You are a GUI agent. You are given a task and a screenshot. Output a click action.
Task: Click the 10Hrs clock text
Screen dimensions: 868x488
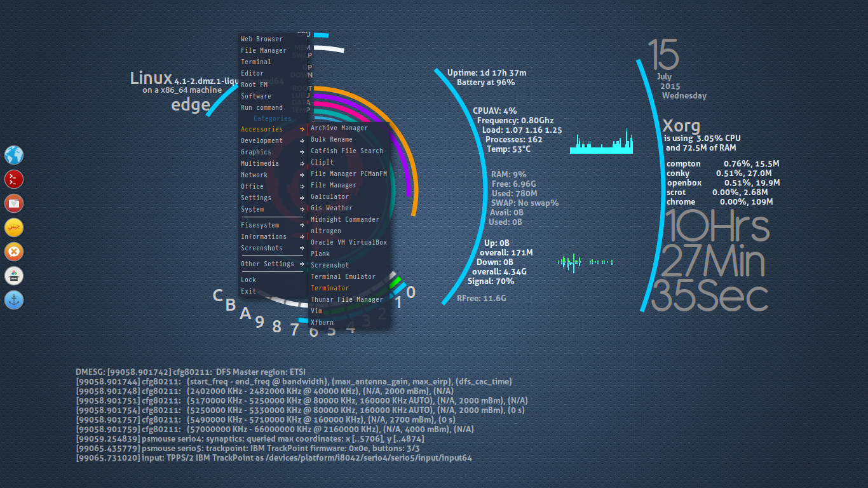click(x=717, y=227)
